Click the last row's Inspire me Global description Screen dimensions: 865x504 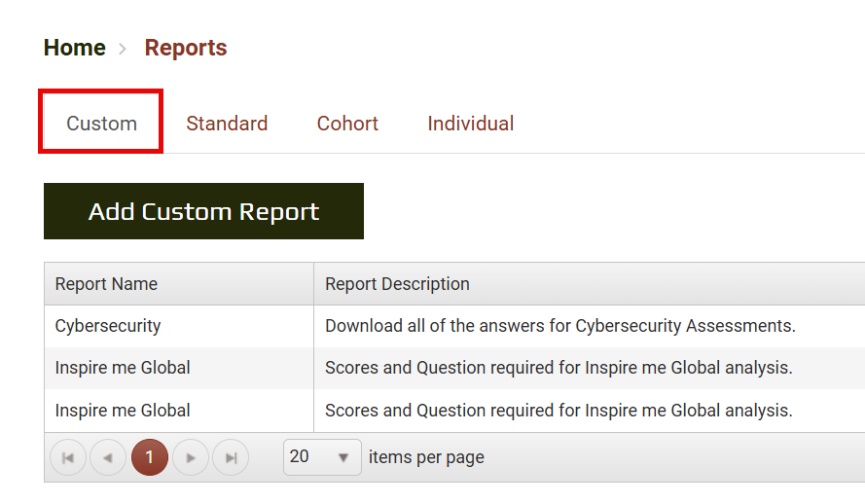[x=559, y=411]
